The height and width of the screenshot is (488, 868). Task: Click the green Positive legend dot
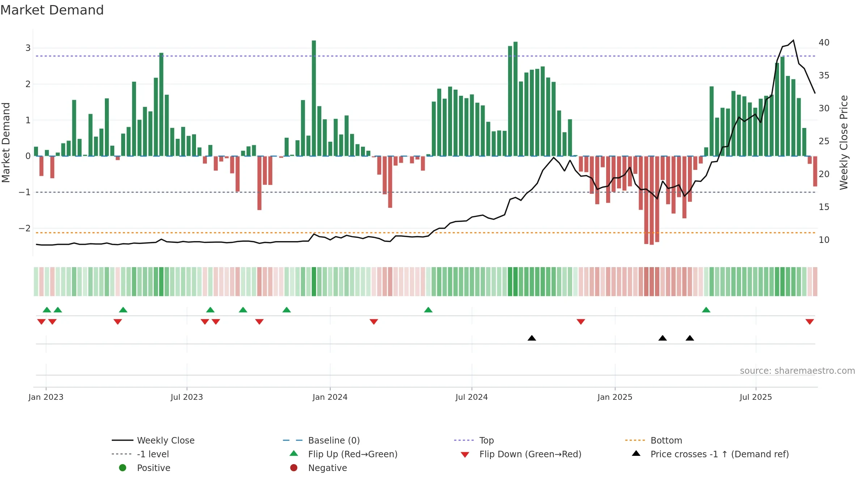click(123, 468)
